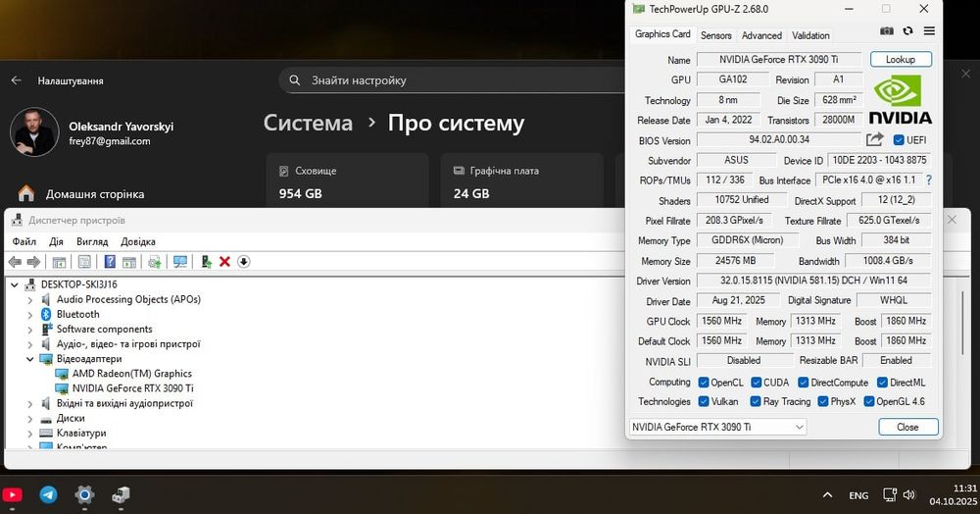980x514 pixels.
Task: Open the Дія menu
Action: [56, 241]
